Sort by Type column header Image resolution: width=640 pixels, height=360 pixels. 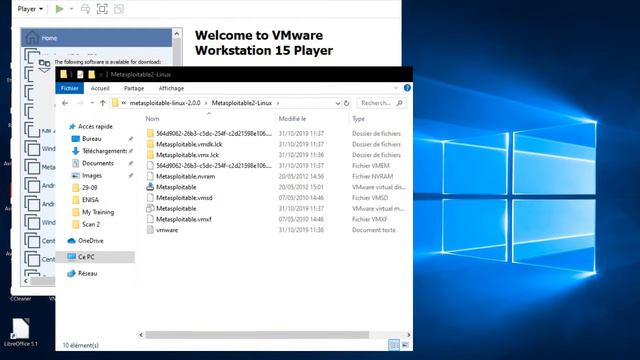(358, 119)
